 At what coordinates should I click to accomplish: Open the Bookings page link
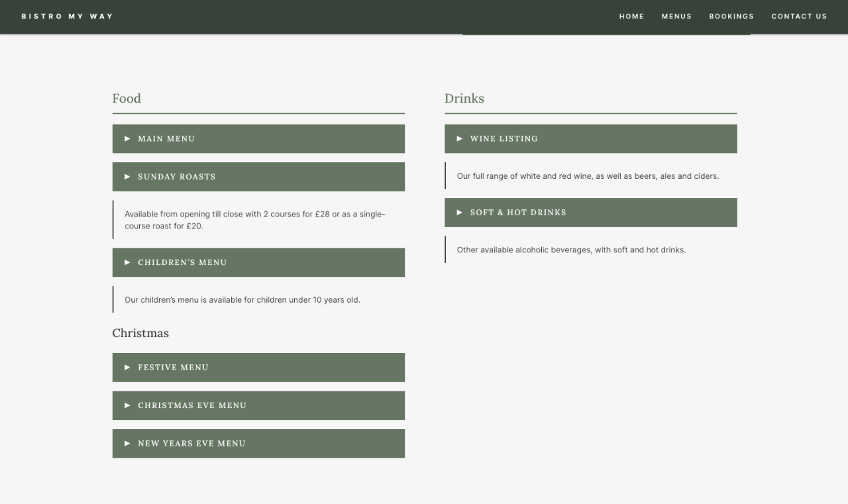(x=731, y=17)
